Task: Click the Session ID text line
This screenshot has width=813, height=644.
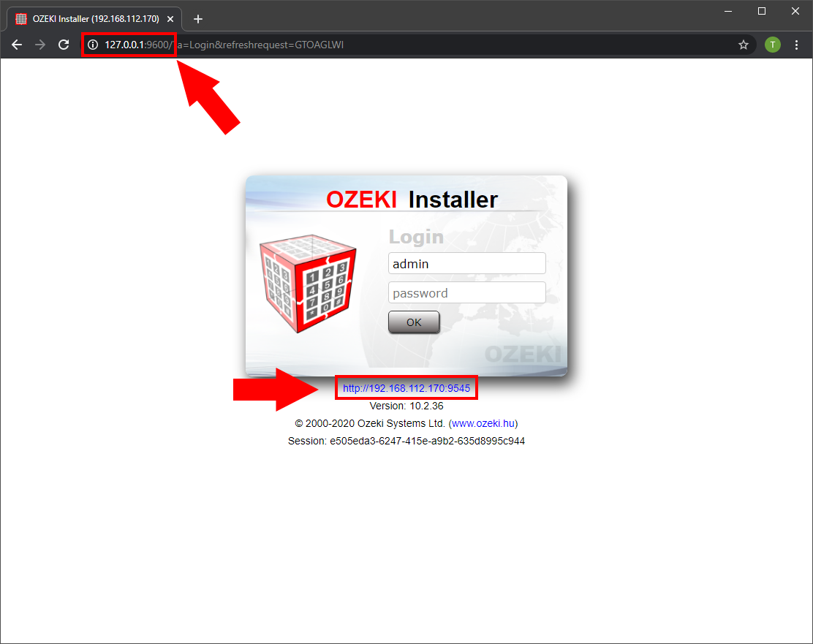Action: click(406, 441)
